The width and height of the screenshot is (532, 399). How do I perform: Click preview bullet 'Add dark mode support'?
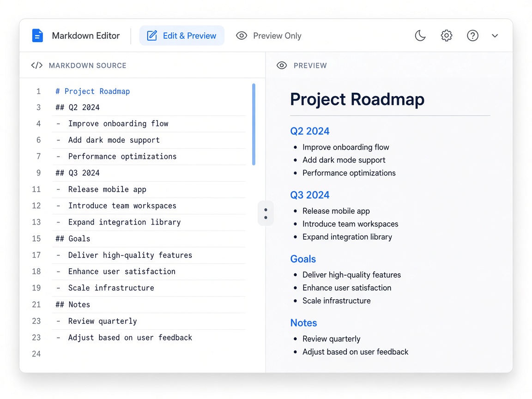coord(344,160)
